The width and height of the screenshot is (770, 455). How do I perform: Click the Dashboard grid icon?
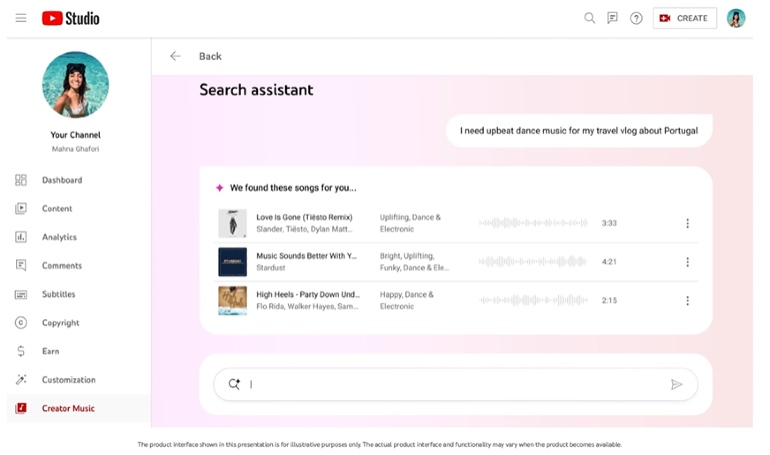click(21, 180)
